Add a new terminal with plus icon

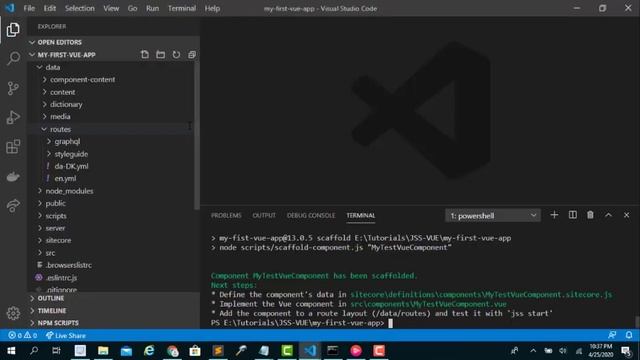pyautogui.click(x=554, y=215)
